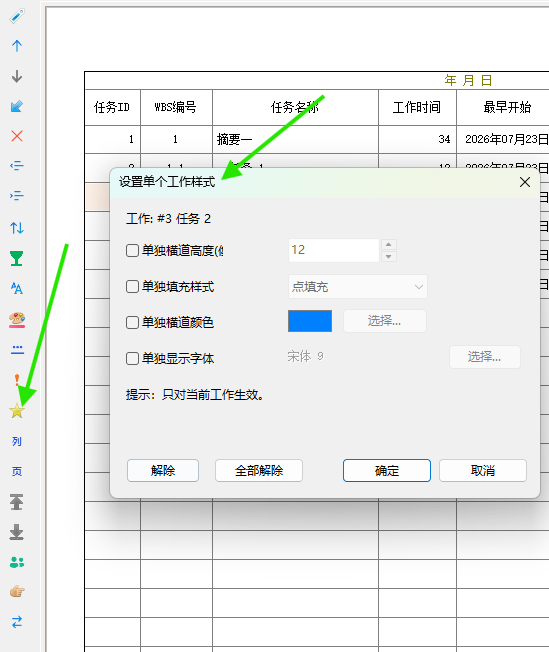Click the move-to-bottom arrow icon
Image resolution: width=549 pixels, height=652 pixels.
click(17, 532)
